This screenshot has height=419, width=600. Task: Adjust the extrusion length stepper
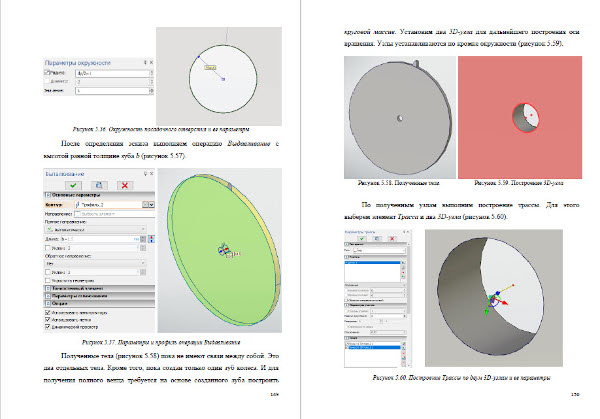click(143, 239)
